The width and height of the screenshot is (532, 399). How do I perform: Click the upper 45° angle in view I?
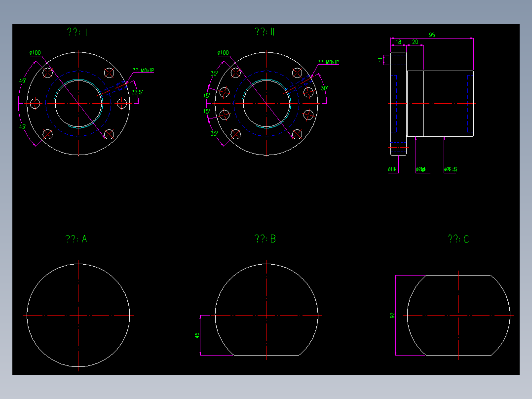pyautogui.click(x=23, y=81)
